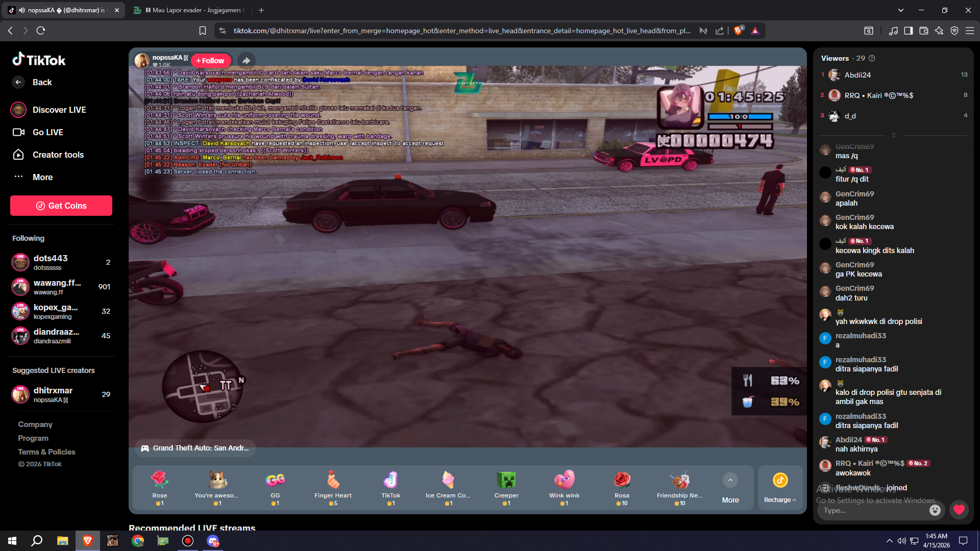The image size is (980, 551).
Task: Show hidden system tray icons
Action: click(890, 541)
